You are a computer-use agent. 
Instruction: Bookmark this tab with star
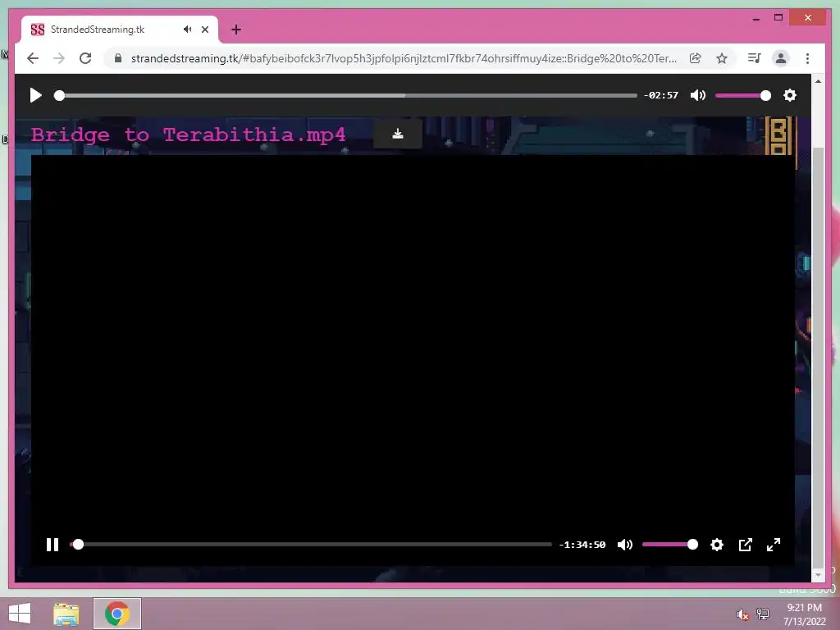click(722, 58)
